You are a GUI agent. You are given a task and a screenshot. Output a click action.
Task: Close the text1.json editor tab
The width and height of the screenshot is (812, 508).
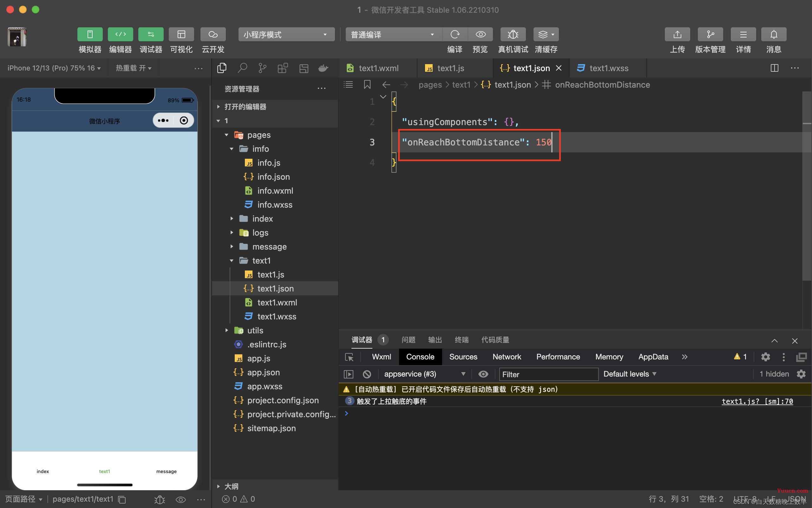coord(559,68)
